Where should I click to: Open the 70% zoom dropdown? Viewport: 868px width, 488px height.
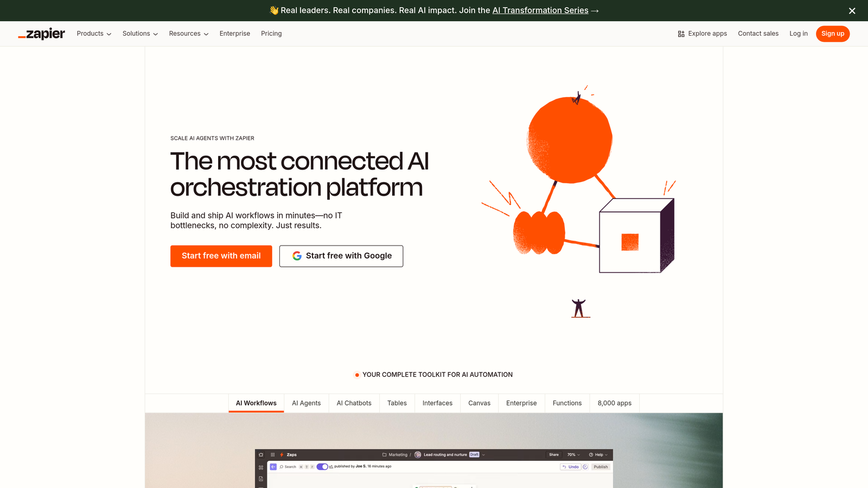(573, 454)
